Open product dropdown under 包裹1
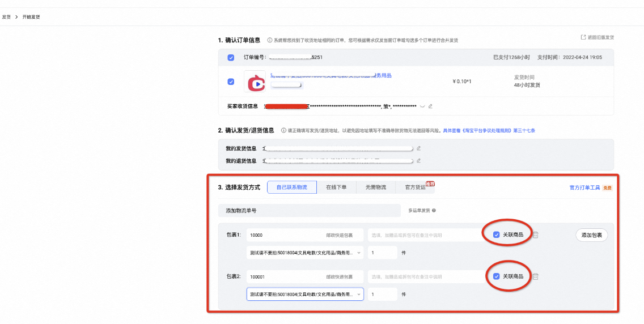644x324 pixels. pos(305,253)
